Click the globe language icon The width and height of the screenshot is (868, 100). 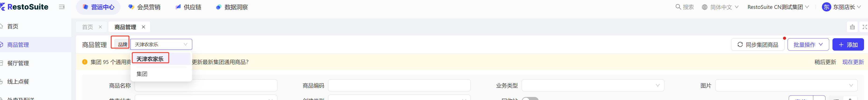705,7
